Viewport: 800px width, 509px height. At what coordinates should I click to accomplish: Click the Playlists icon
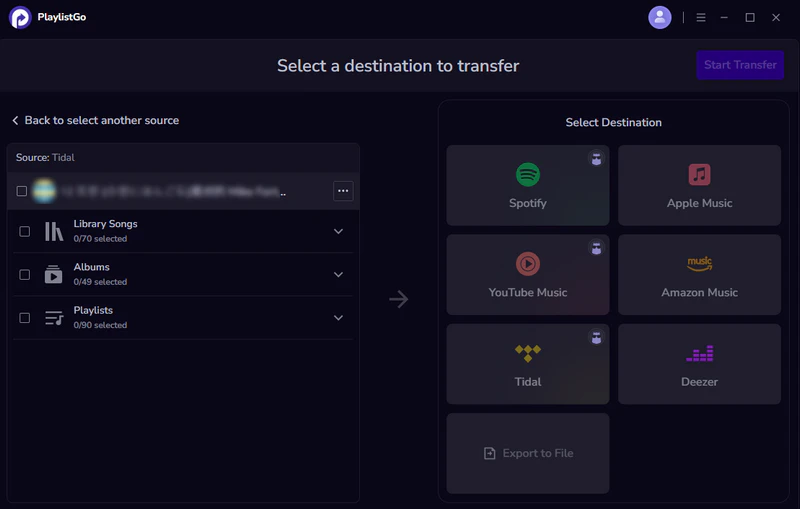pos(54,318)
